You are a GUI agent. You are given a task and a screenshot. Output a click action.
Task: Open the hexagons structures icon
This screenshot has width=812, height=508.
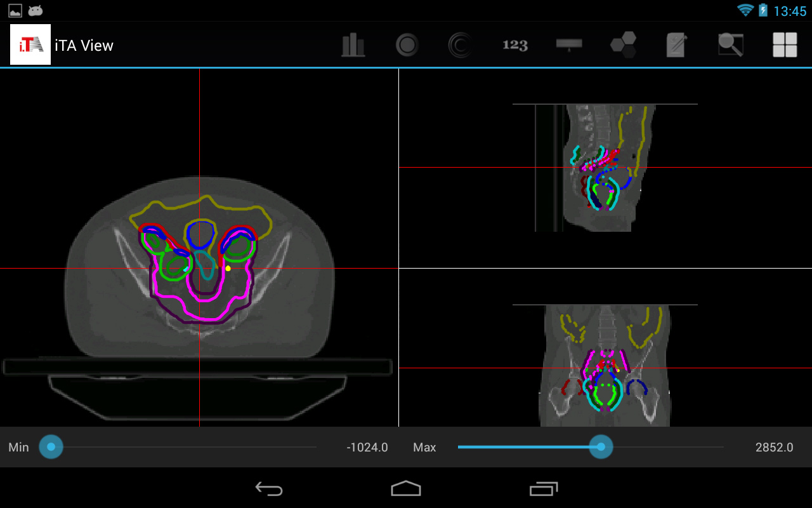(x=624, y=45)
